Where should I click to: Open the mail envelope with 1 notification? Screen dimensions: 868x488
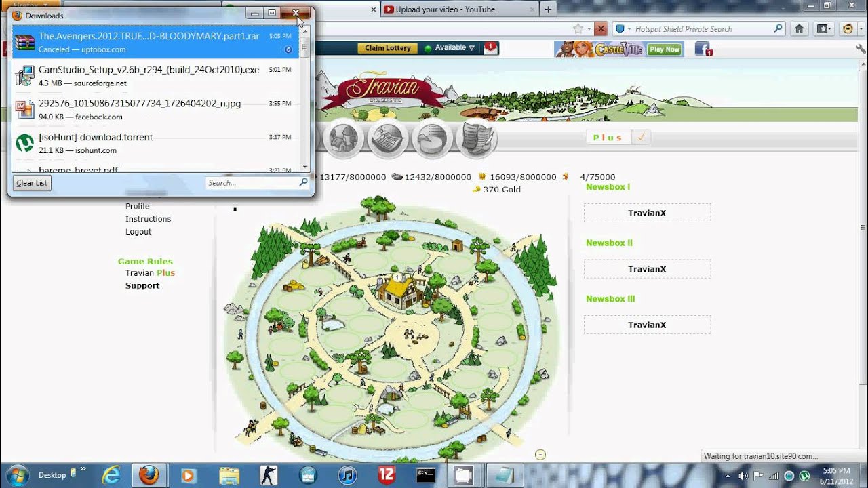[490, 48]
